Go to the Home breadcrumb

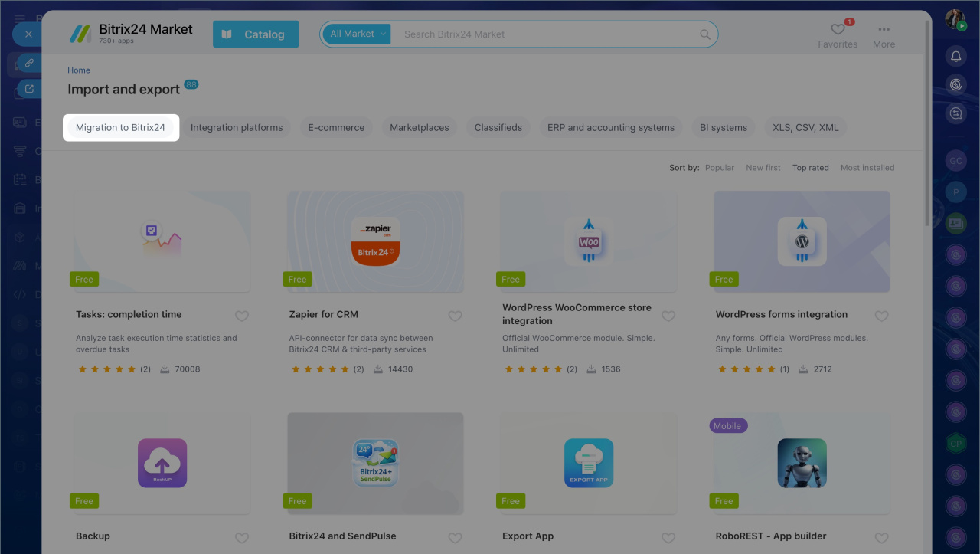click(x=79, y=70)
